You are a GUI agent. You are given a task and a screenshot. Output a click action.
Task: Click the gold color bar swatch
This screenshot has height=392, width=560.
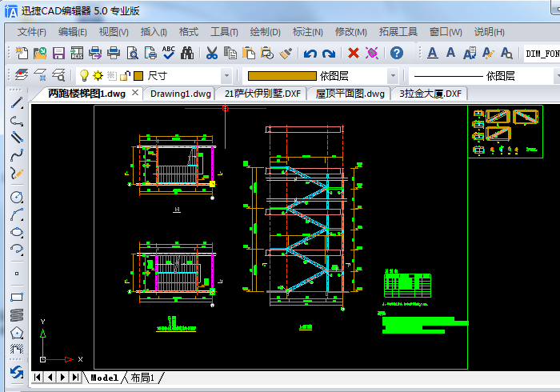(x=282, y=76)
